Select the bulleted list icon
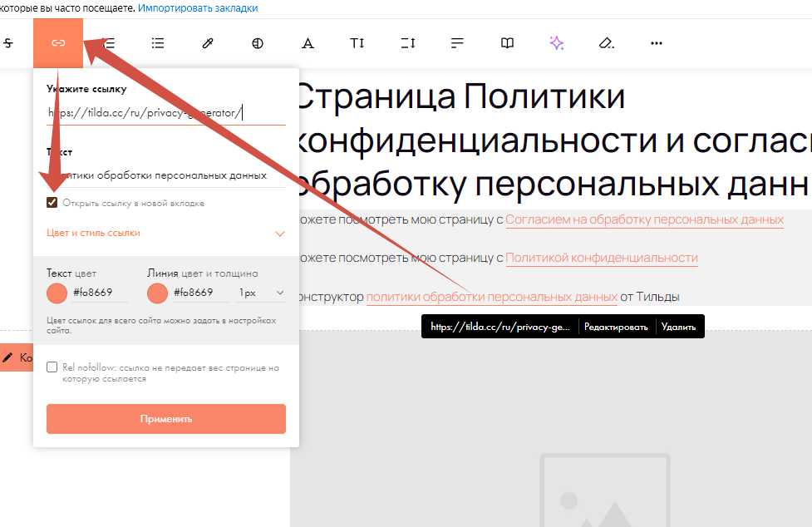The width and height of the screenshot is (812, 527). [x=158, y=43]
